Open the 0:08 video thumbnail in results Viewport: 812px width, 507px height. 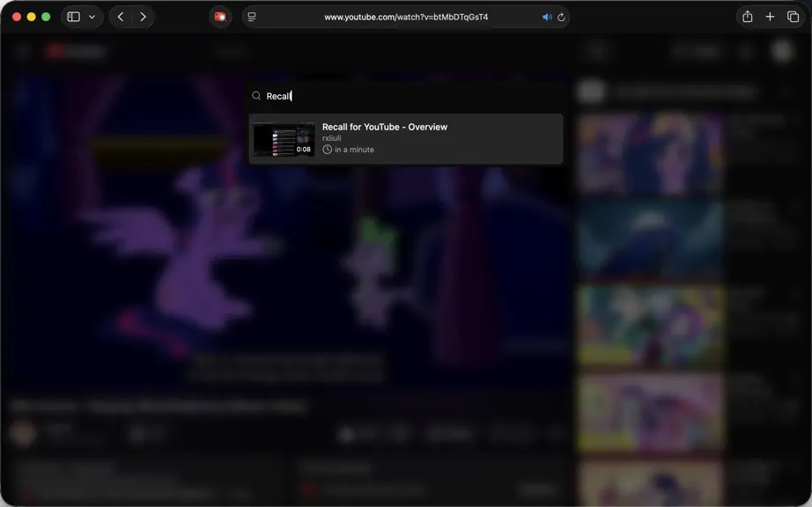click(x=284, y=139)
